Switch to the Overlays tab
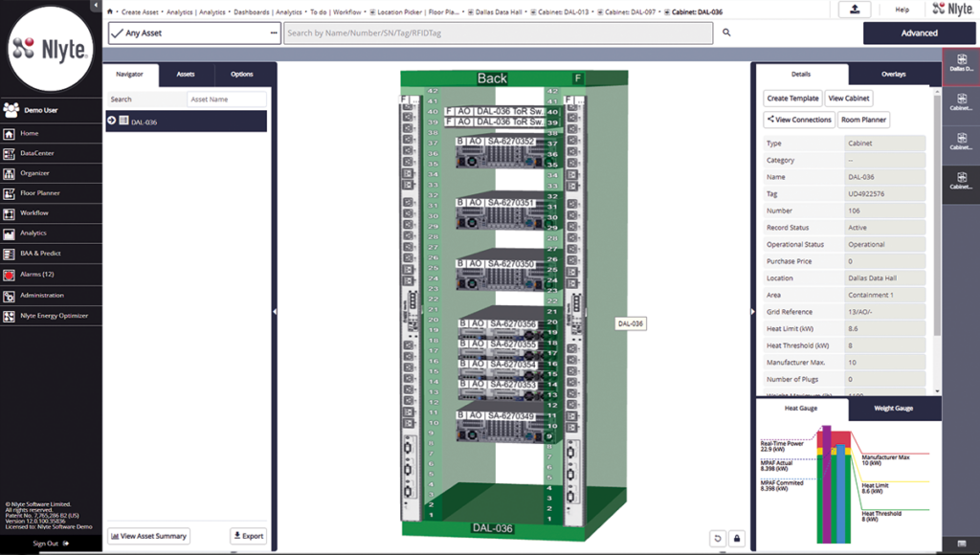Image resolution: width=980 pixels, height=555 pixels. point(894,75)
